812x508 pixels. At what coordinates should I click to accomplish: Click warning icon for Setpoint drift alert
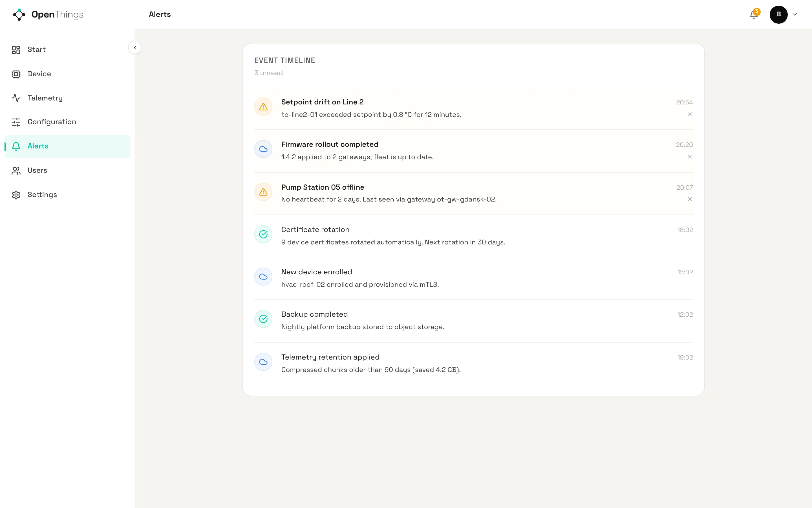point(263,107)
